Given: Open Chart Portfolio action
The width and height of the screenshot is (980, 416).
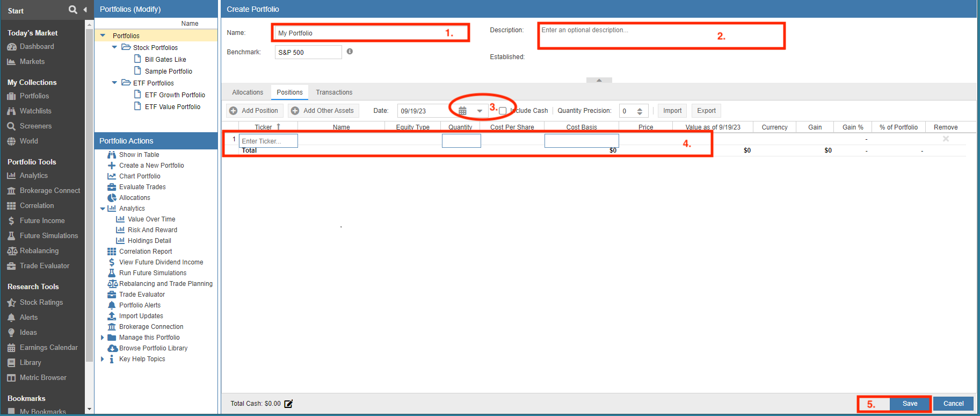Looking at the screenshot, I should pos(140,176).
